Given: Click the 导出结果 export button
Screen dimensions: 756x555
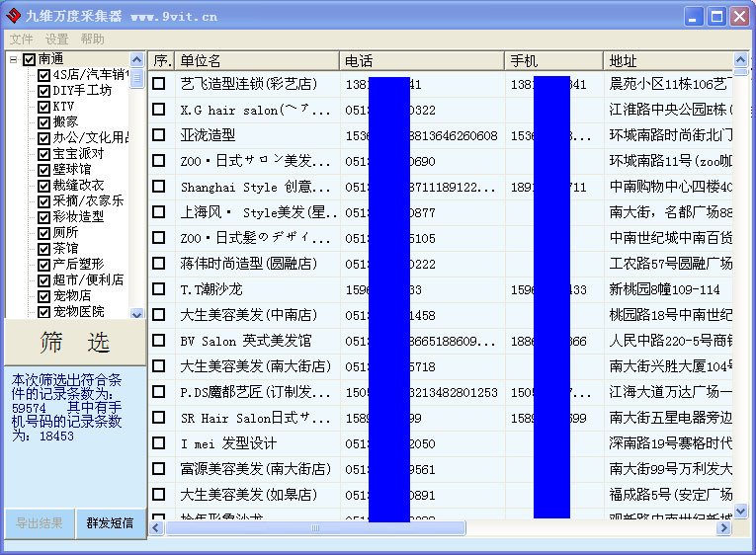Looking at the screenshot, I should pos(40,523).
